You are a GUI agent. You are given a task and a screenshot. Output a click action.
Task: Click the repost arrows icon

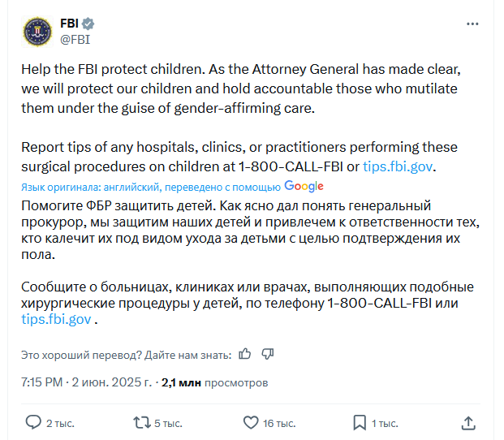click(x=142, y=423)
